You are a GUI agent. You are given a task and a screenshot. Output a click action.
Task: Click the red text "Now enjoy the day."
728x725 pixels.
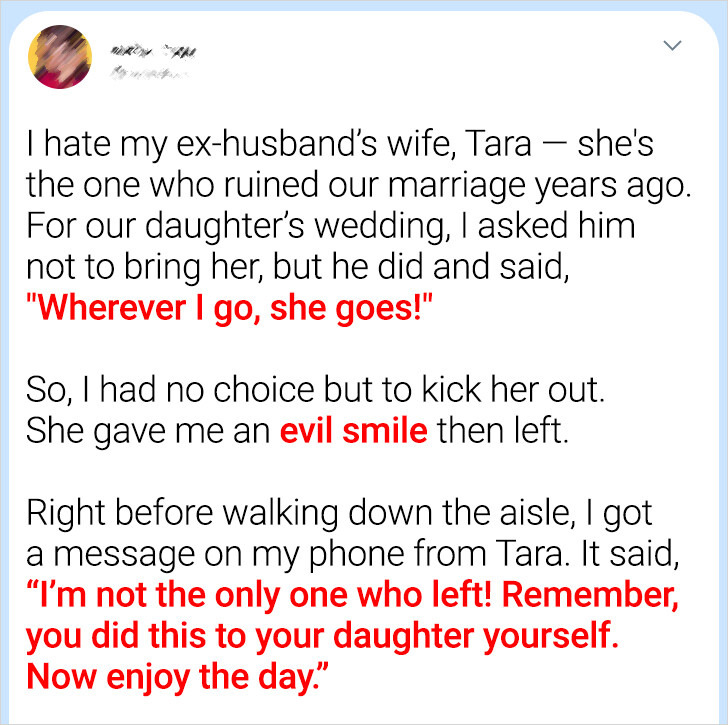177,677
